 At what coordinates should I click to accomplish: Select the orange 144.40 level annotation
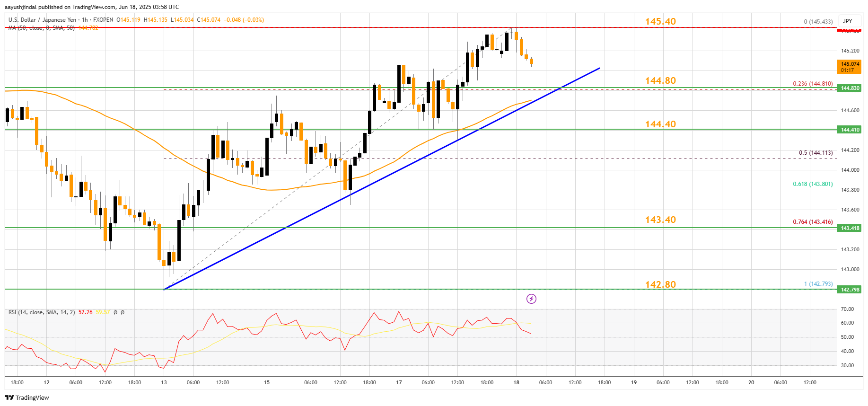(660, 124)
